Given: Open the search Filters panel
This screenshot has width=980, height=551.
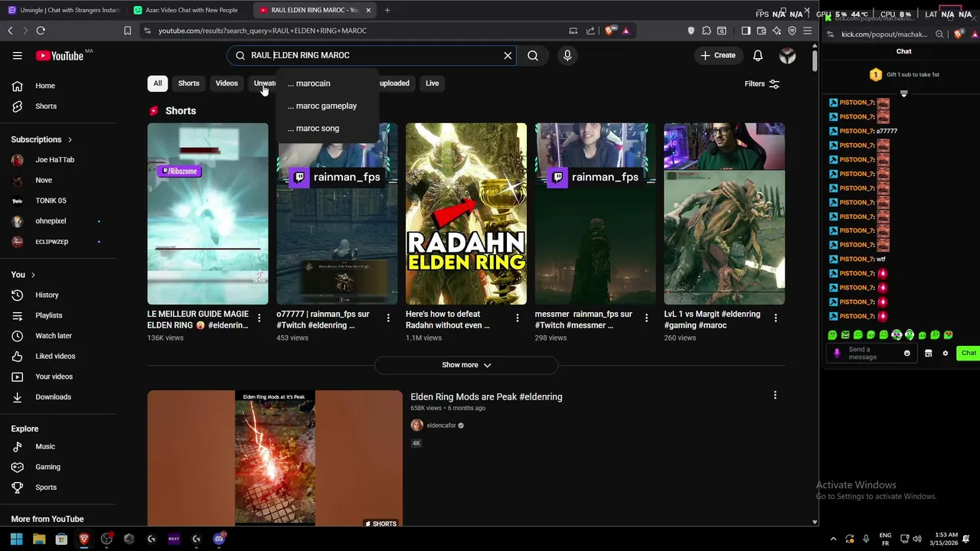Looking at the screenshot, I should [x=762, y=83].
